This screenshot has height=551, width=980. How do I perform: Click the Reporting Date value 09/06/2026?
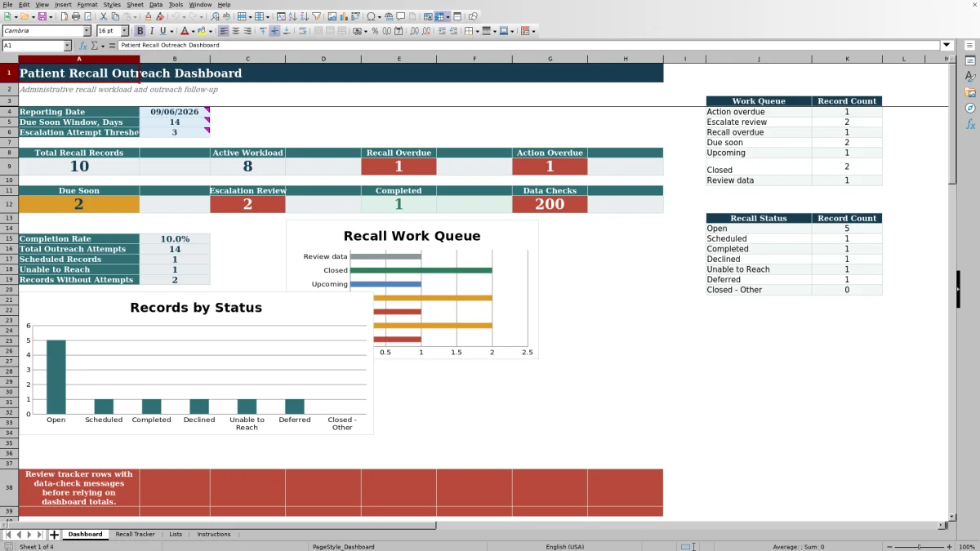pos(174,112)
